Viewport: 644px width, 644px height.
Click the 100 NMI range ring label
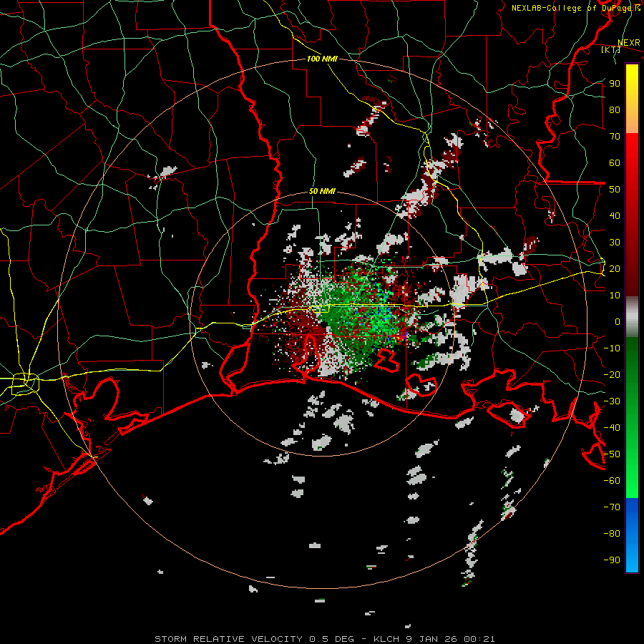tap(322, 59)
